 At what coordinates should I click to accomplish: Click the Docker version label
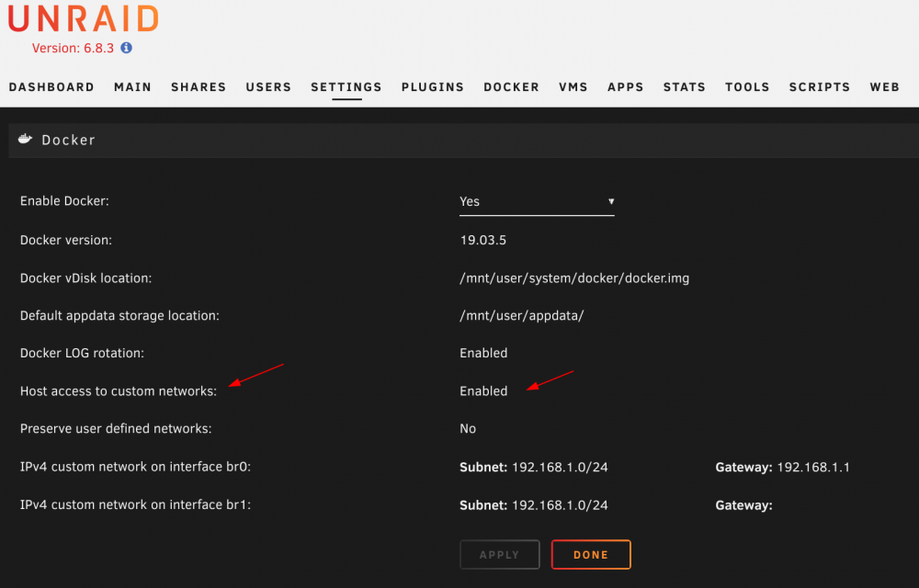pyautogui.click(x=65, y=240)
